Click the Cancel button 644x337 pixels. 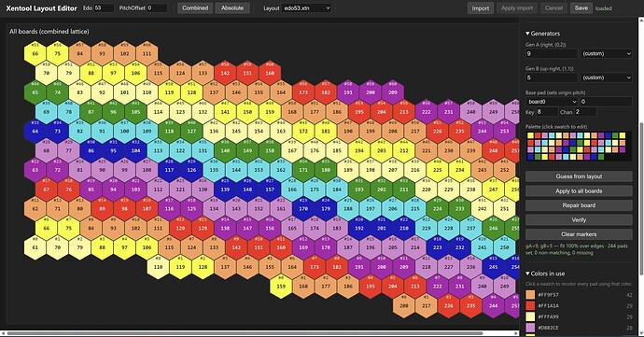553,7
